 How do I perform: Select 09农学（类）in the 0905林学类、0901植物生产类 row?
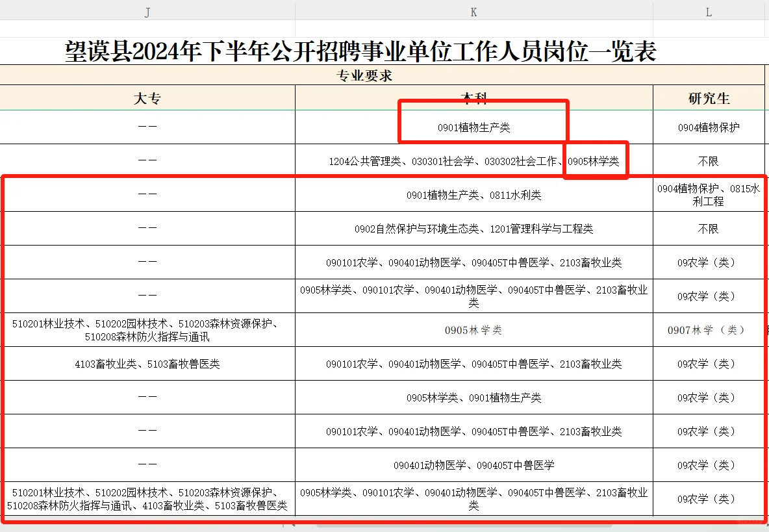pyautogui.click(x=709, y=398)
